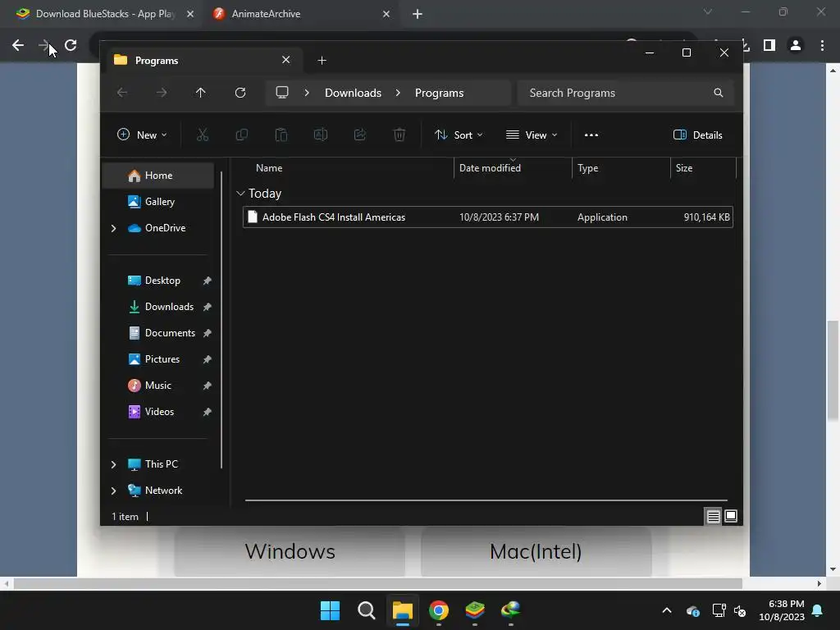Viewport: 840px width, 630px height.
Task: Click the search magnifier in Search Programs
Action: pyautogui.click(x=719, y=93)
